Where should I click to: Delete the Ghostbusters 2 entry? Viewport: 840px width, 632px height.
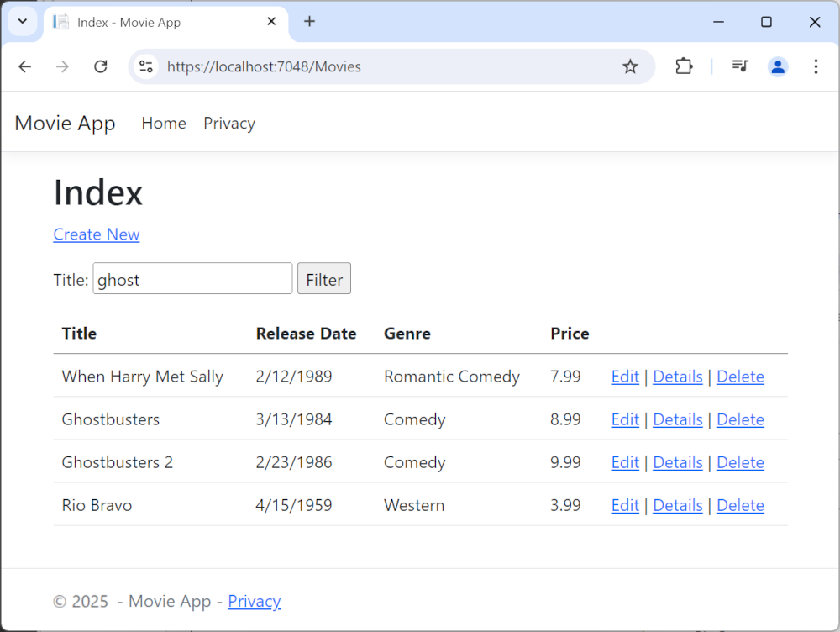(740, 462)
